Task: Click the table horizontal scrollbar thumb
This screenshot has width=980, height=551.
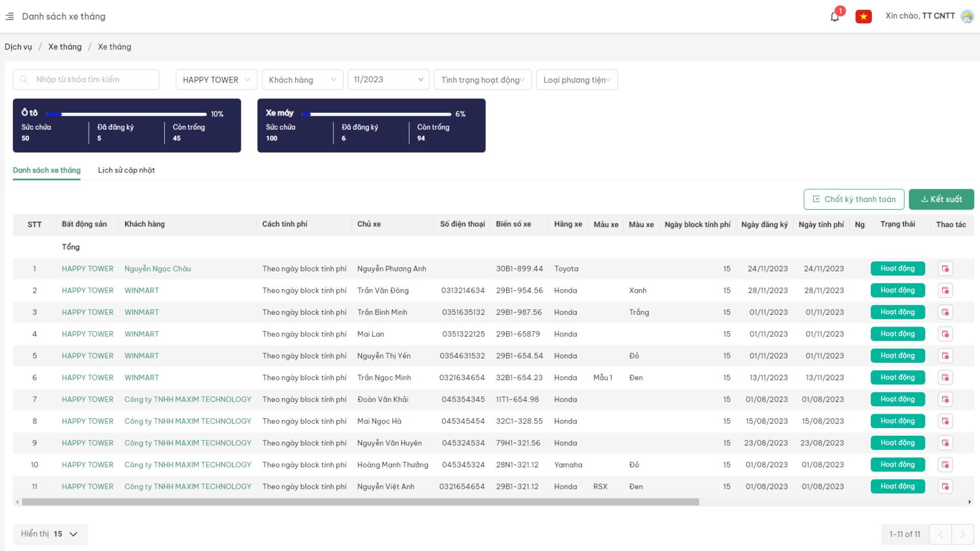Action: point(360,502)
